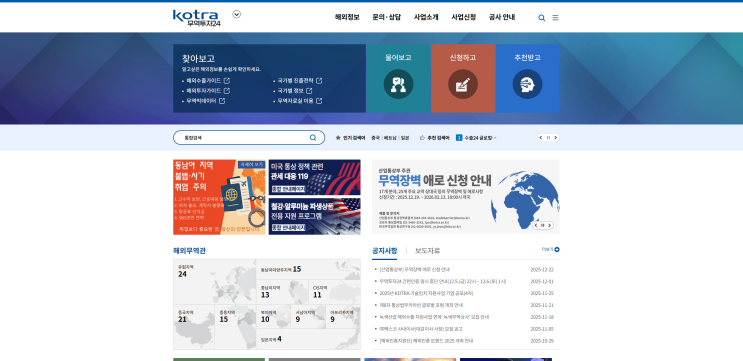Click 자세히 보기 on the orange banner
743x361 pixels.
tap(251, 165)
